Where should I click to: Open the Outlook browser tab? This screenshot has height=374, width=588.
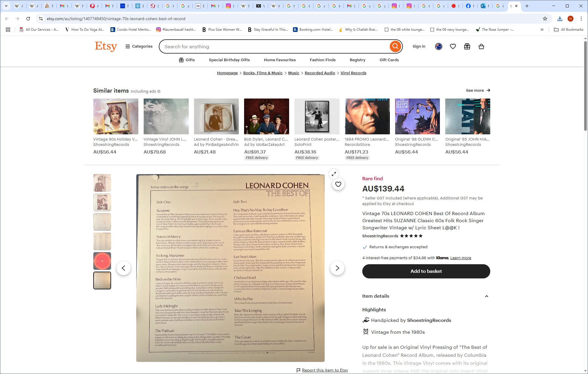tap(485, 6)
